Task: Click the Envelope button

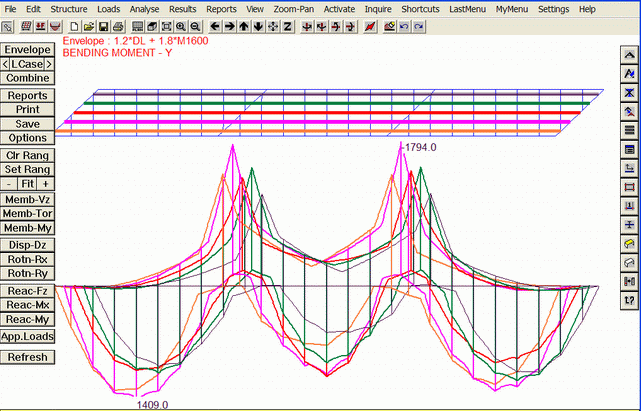Action: [x=27, y=50]
